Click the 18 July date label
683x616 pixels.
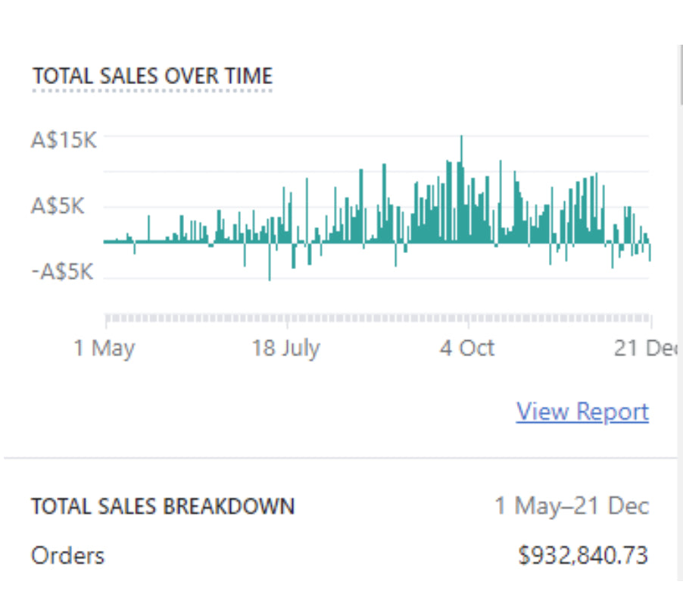pyautogui.click(x=285, y=349)
